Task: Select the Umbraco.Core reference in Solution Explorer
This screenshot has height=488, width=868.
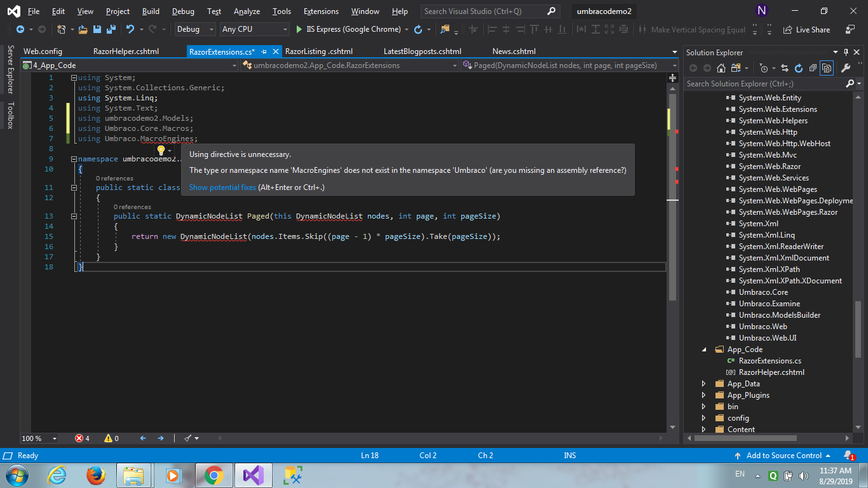Action: (763, 292)
